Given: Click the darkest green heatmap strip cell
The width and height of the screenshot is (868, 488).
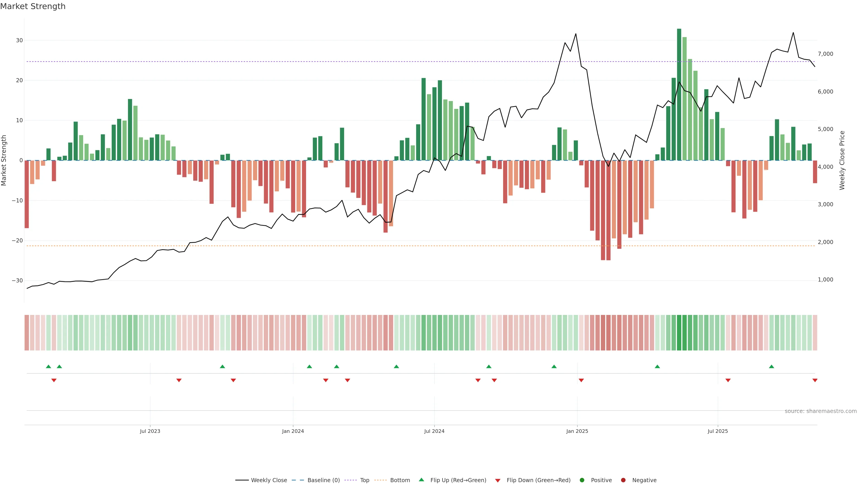Looking at the screenshot, I should click(679, 333).
